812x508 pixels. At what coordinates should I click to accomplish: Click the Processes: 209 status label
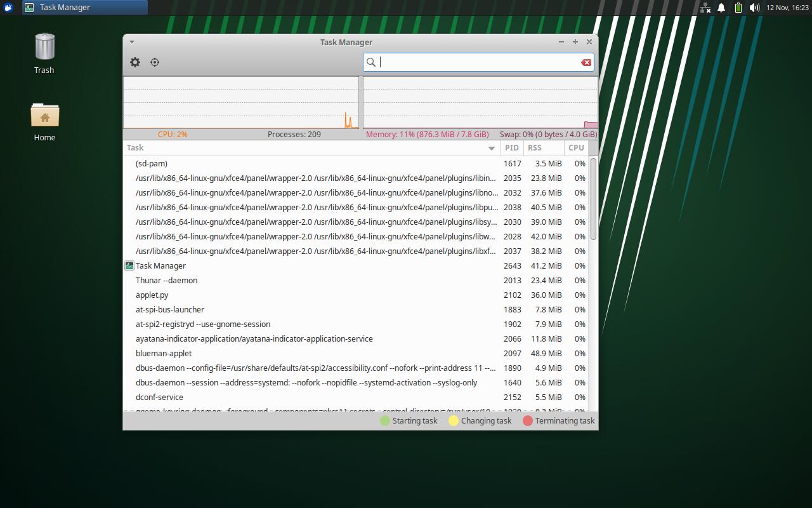point(294,135)
